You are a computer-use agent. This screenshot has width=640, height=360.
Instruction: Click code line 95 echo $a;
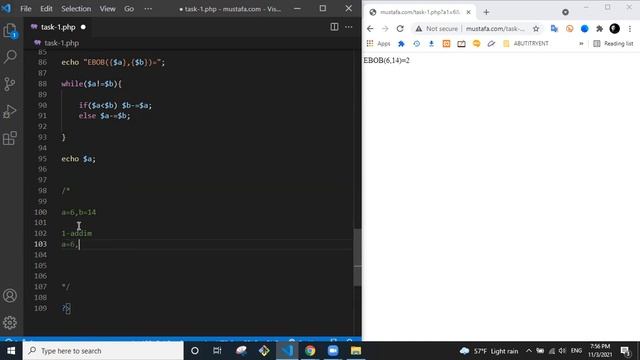78,159
